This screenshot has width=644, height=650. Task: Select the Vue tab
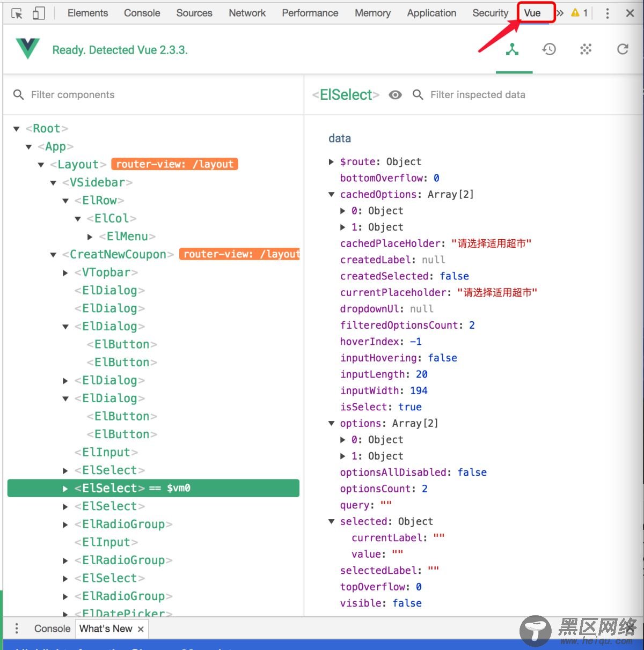tap(532, 13)
